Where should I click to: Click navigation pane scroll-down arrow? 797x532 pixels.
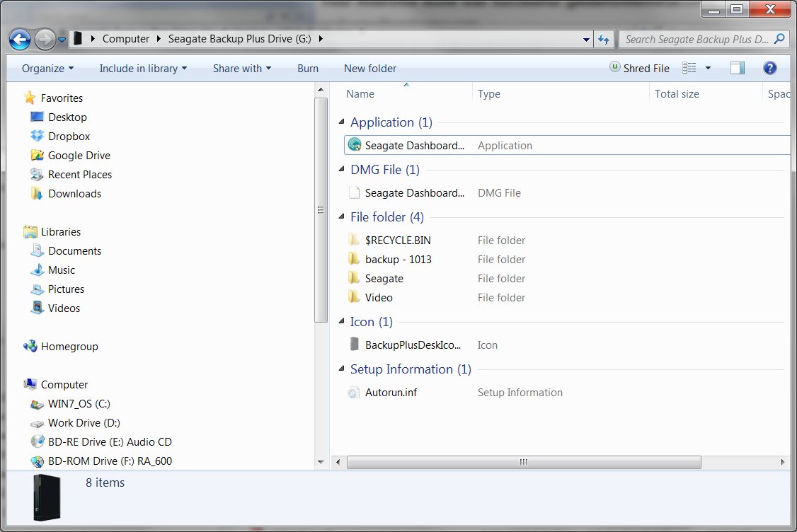coord(321,462)
